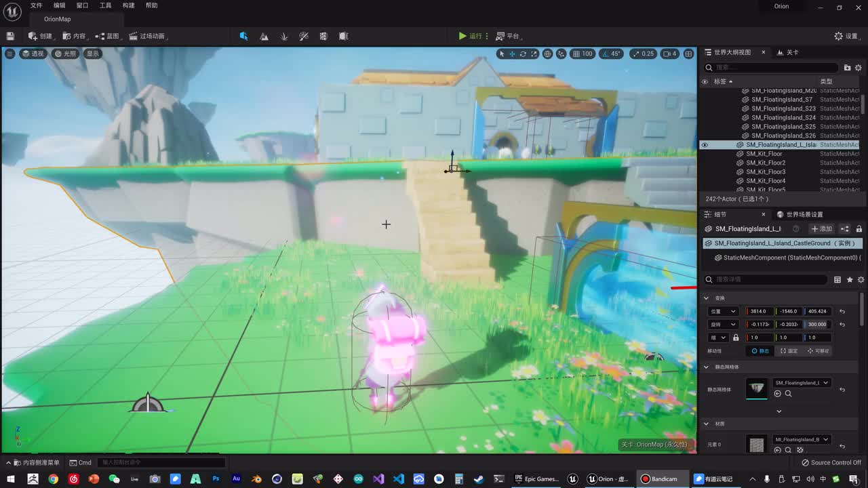
Task: Reset rotation value to default
Action: pyautogui.click(x=842, y=324)
